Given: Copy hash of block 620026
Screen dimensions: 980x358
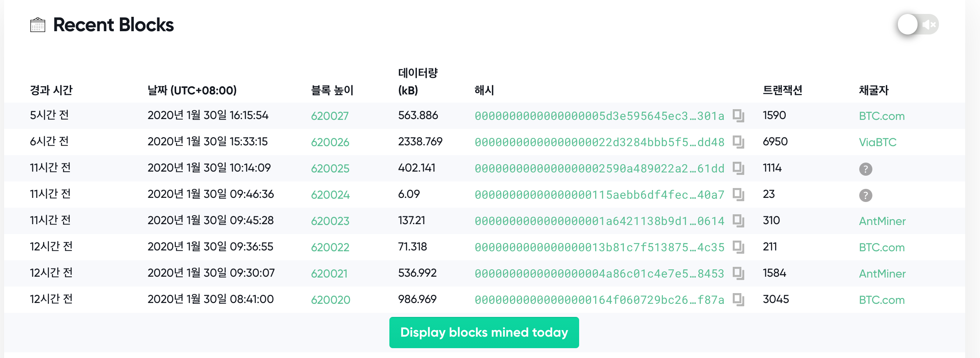Looking at the screenshot, I should (738, 142).
